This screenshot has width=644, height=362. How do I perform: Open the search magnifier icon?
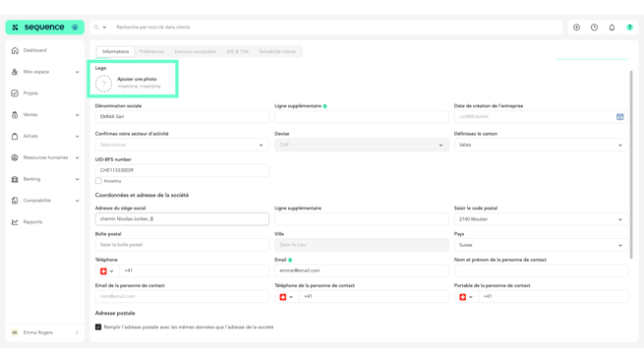[x=96, y=28]
